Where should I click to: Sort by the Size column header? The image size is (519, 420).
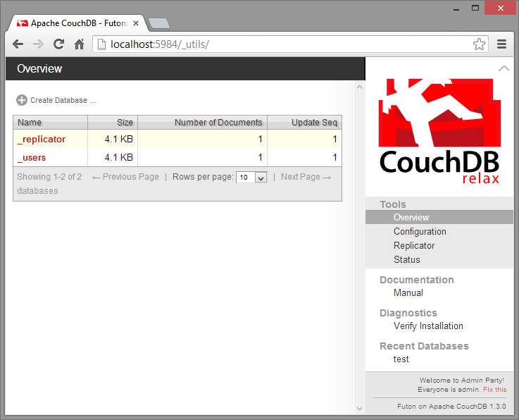[x=113, y=122]
